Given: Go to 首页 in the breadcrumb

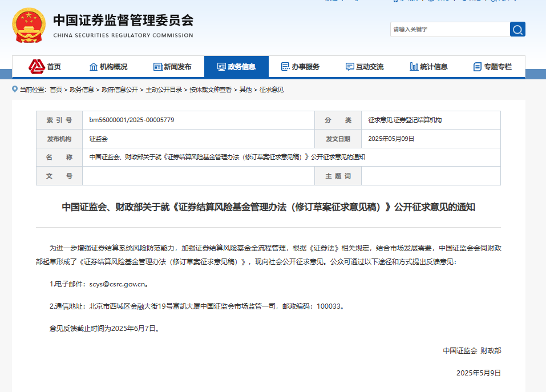Looking at the screenshot, I should pos(56,90).
